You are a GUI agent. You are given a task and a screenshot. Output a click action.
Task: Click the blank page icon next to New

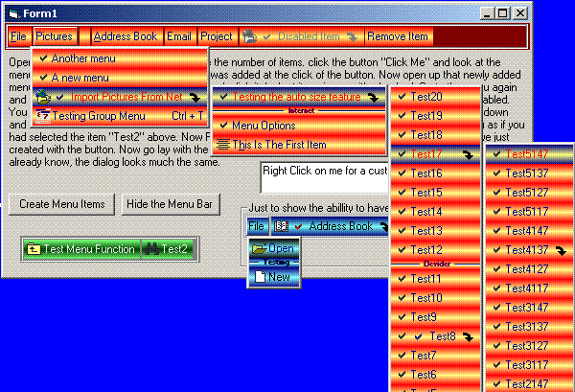pyautogui.click(x=260, y=277)
